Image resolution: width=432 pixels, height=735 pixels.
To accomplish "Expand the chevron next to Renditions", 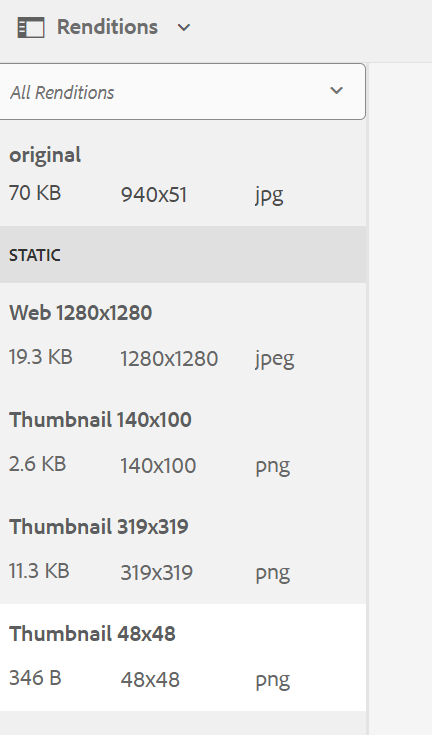I will pyautogui.click(x=184, y=28).
